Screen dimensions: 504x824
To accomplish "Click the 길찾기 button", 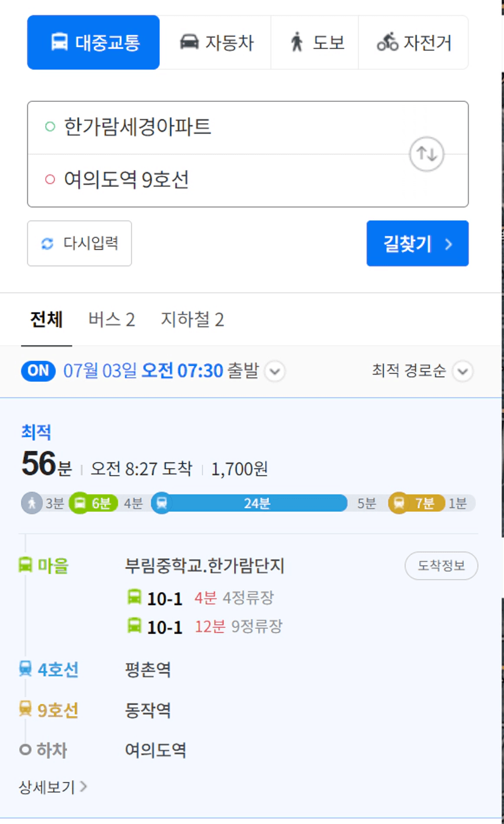I will click(x=417, y=243).
